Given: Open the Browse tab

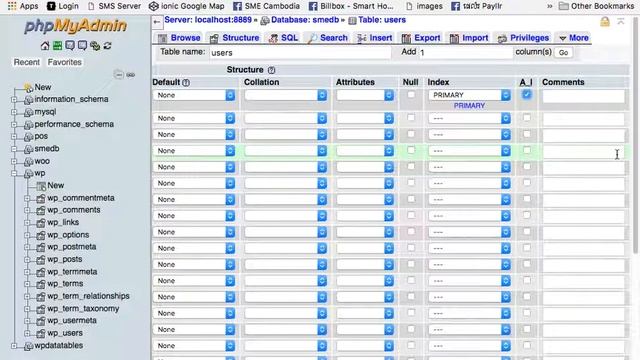Looking at the screenshot, I should (179, 38).
